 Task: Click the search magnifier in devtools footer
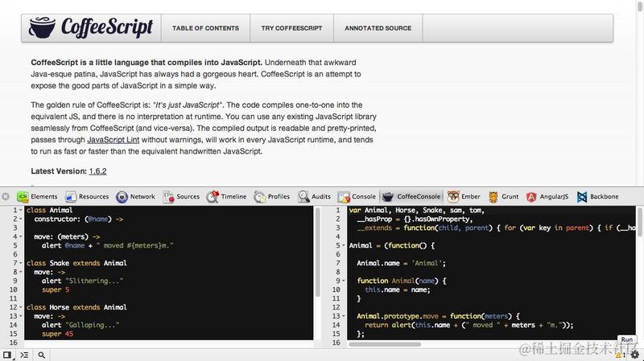click(x=42, y=355)
